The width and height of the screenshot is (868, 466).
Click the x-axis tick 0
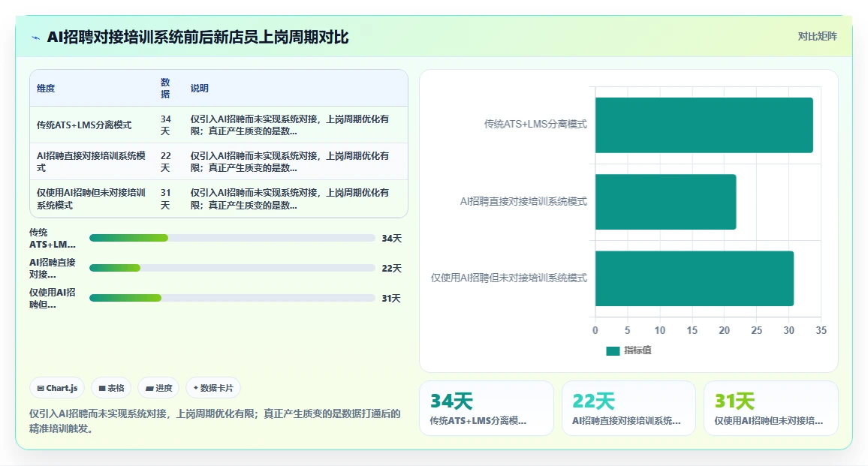coord(595,330)
